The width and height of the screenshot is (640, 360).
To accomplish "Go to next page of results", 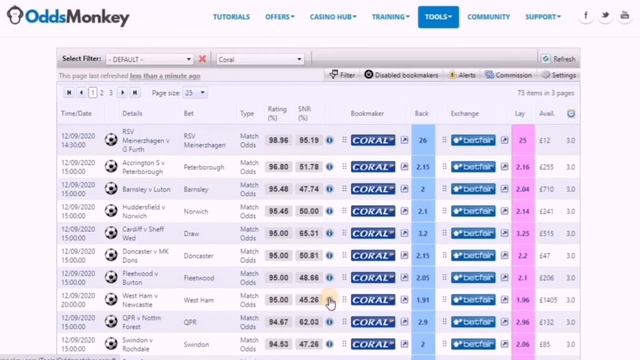I will coord(122,93).
